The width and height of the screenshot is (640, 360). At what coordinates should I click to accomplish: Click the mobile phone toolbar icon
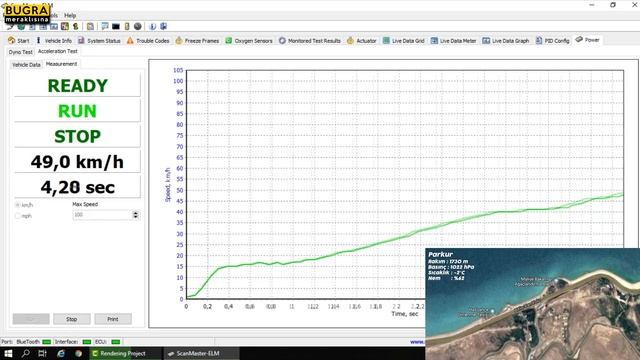click(x=127, y=27)
